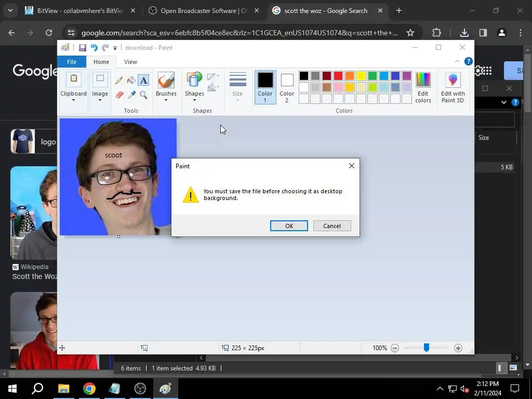This screenshot has height=399, width=532.
Task: Open the notification center icon
Action: (x=515, y=389)
